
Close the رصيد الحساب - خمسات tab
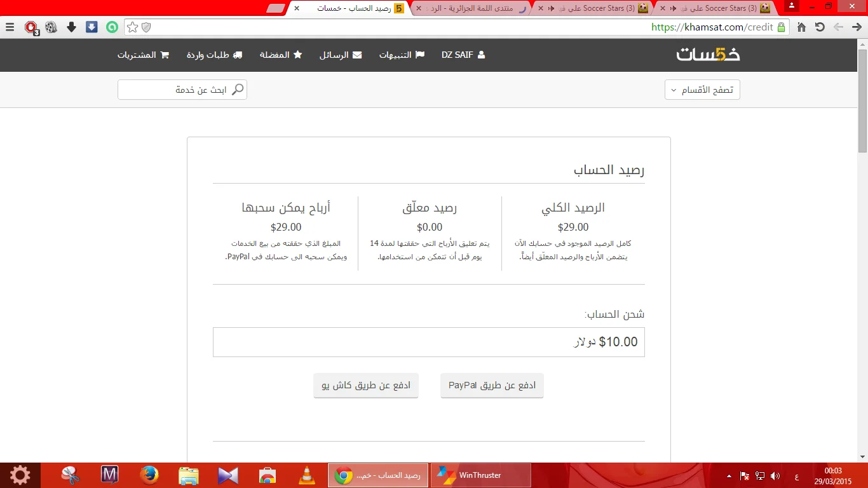pyautogui.click(x=297, y=8)
